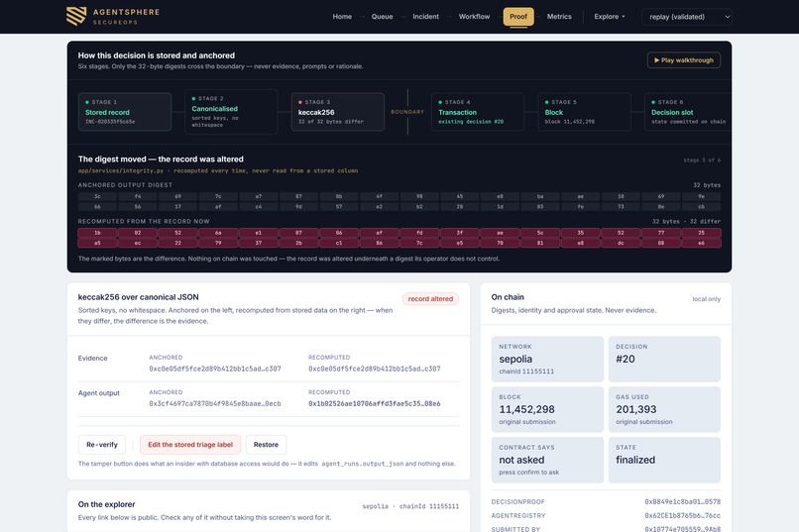Select the Proof tab
This screenshot has width=799, height=532.
point(518,17)
